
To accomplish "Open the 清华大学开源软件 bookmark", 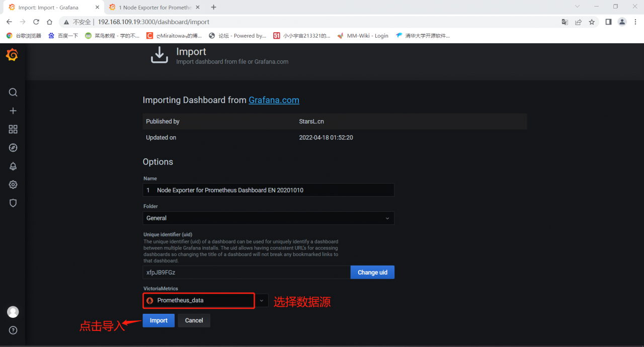I will coord(423,36).
